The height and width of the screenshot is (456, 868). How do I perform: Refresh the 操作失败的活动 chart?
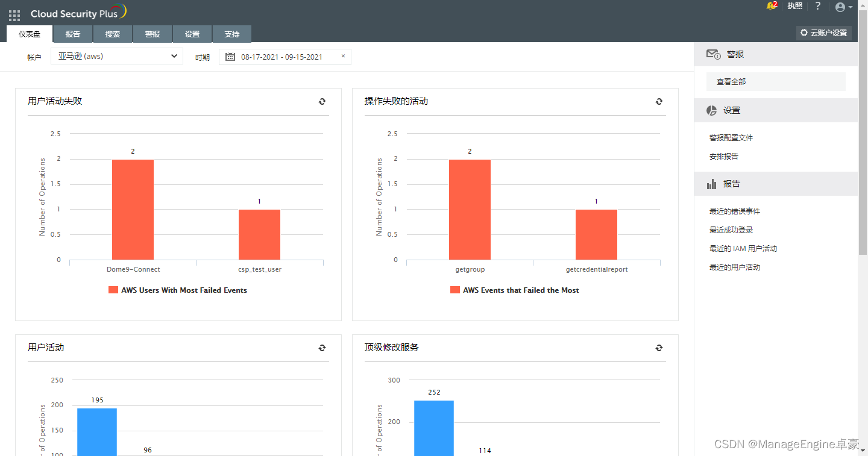(659, 102)
